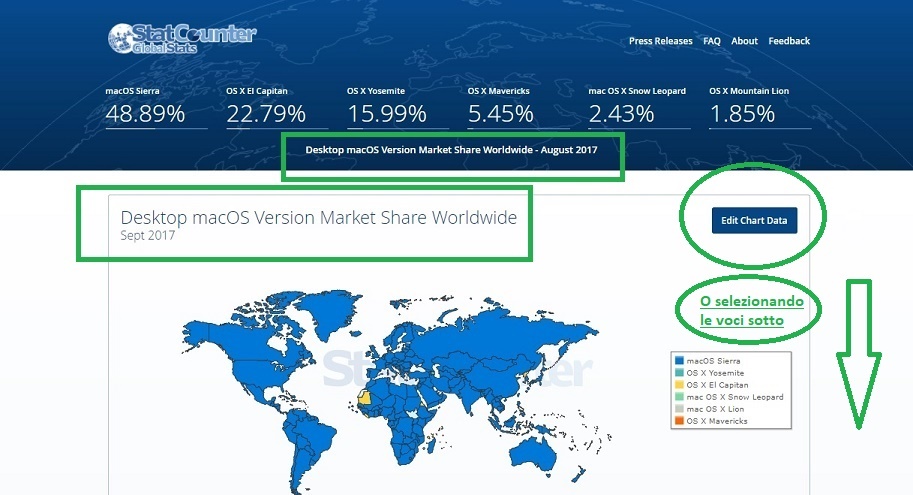This screenshot has width=913, height=495.
Task: Toggle the OS X Yosemite legend label
Action: click(715, 373)
